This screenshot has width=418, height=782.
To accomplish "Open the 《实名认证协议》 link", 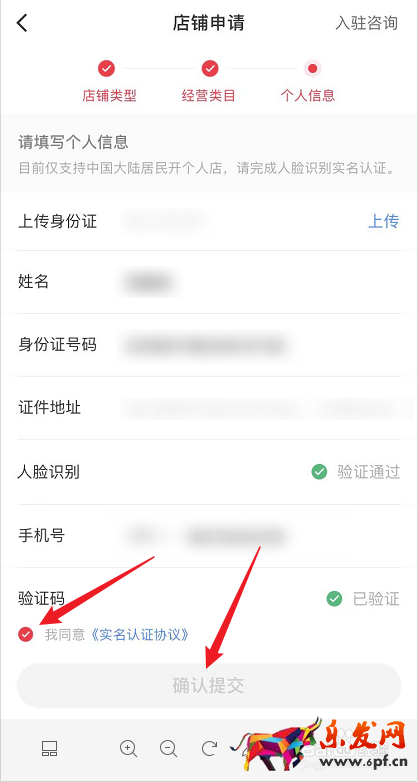I will (140, 635).
